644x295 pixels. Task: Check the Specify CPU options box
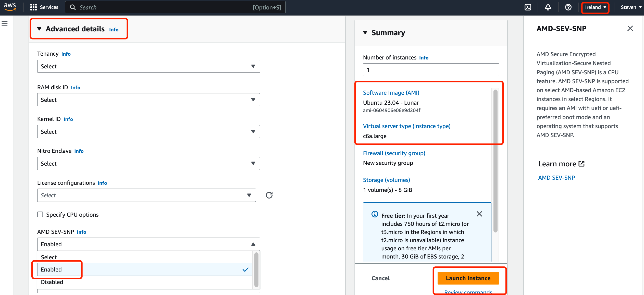point(40,214)
